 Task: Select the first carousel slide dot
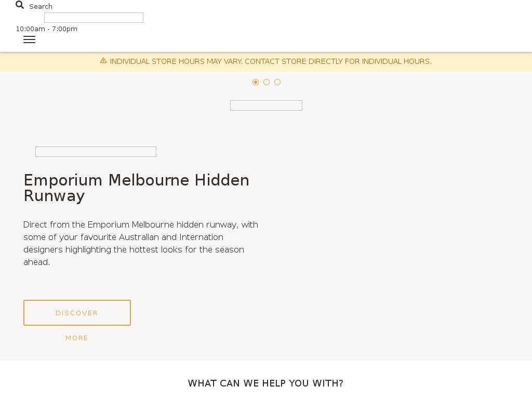click(256, 82)
